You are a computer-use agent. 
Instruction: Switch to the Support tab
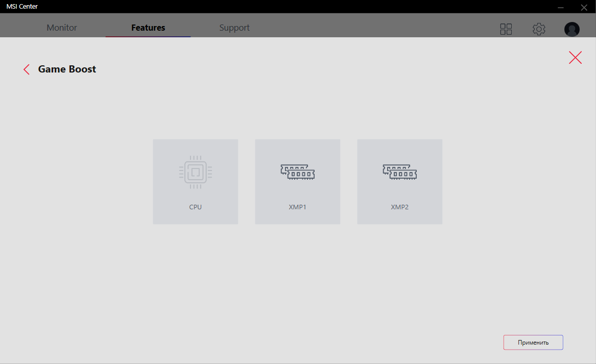tap(234, 28)
